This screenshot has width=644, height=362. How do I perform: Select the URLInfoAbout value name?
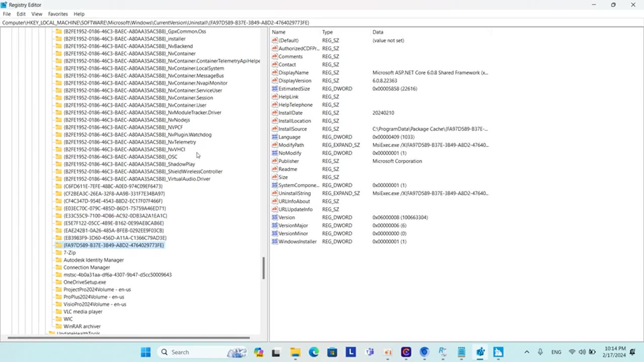[294, 201]
